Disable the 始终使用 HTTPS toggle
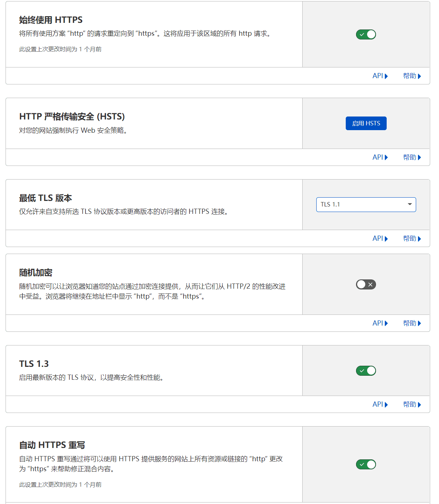The height and width of the screenshot is (504, 439). point(366,34)
